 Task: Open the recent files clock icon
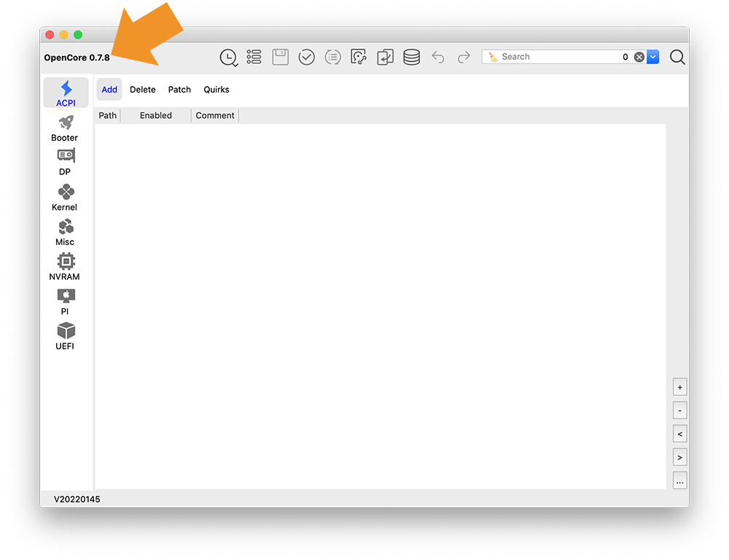[x=229, y=58]
